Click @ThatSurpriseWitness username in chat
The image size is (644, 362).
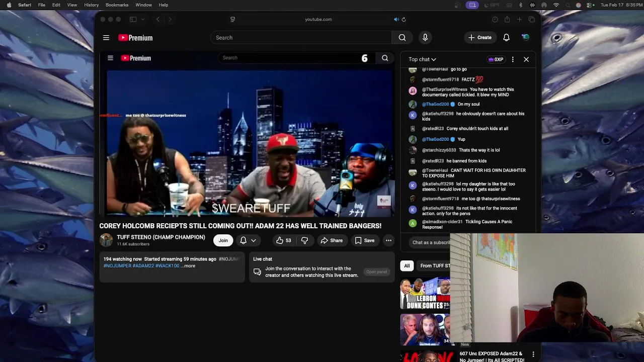click(x=444, y=89)
